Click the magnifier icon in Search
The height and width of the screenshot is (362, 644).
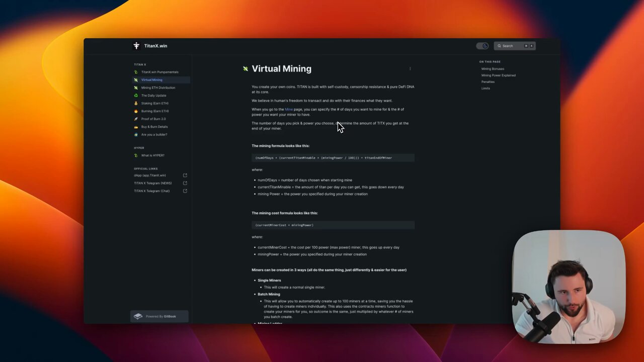click(x=500, y=46)
